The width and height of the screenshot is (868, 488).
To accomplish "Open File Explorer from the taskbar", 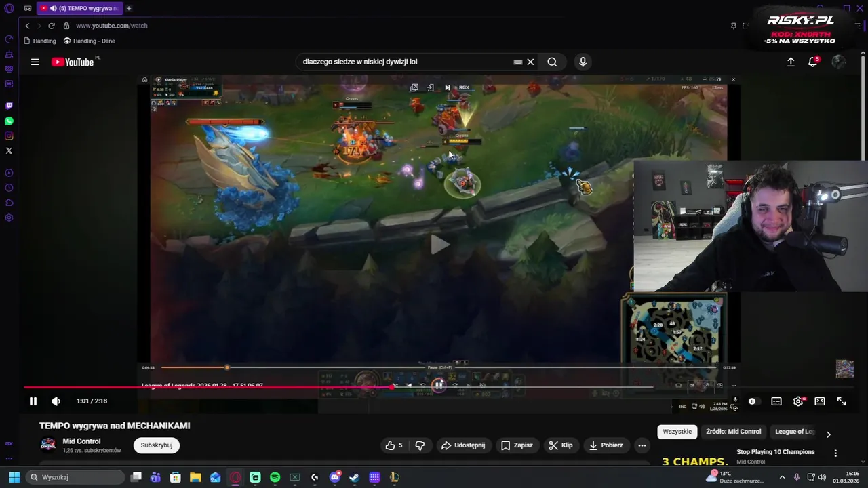I will click(x=195, y=477).
